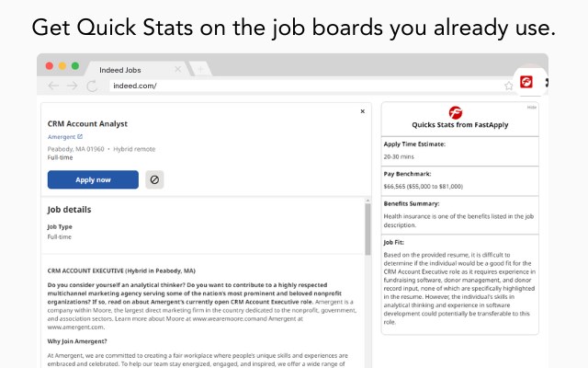Click the FastApply logo in Quick Stats panel

tap(456, 112)
